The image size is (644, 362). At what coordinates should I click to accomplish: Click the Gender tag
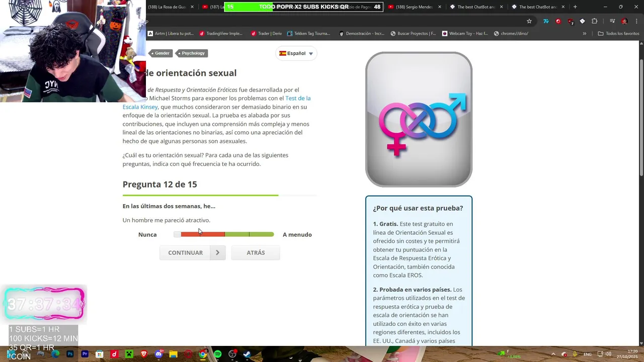pyautogui.click(x=162, y=53)
